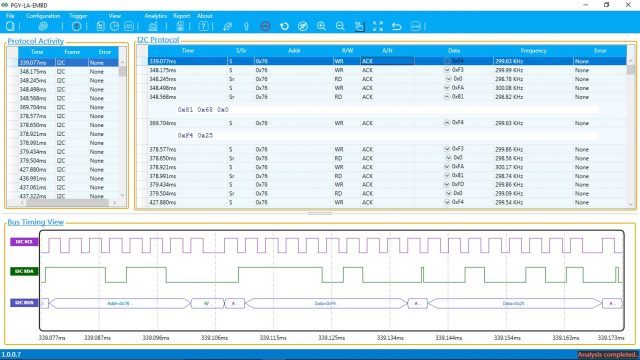Expand the 0xF3 data at 348.175ms
The image size is (640, 360).
[x=447, y=70]
